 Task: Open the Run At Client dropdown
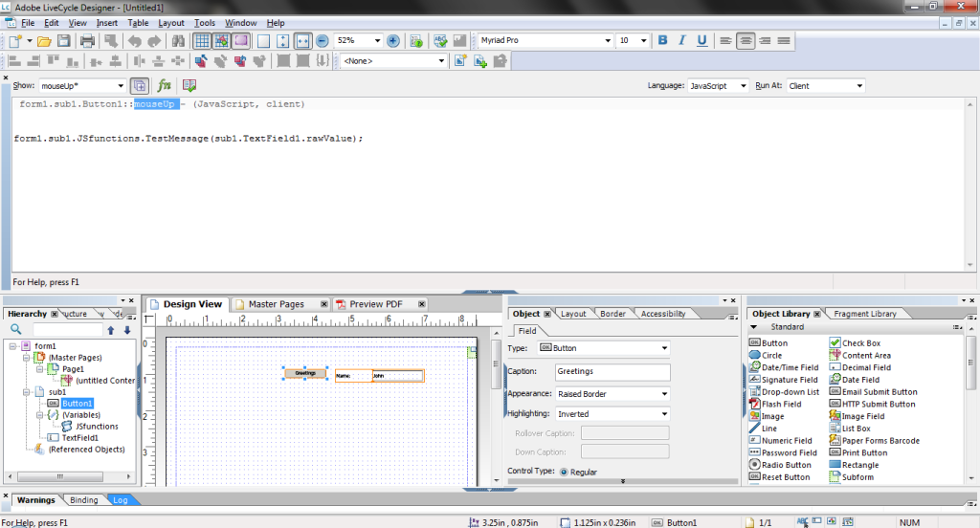tap(859, 86)
